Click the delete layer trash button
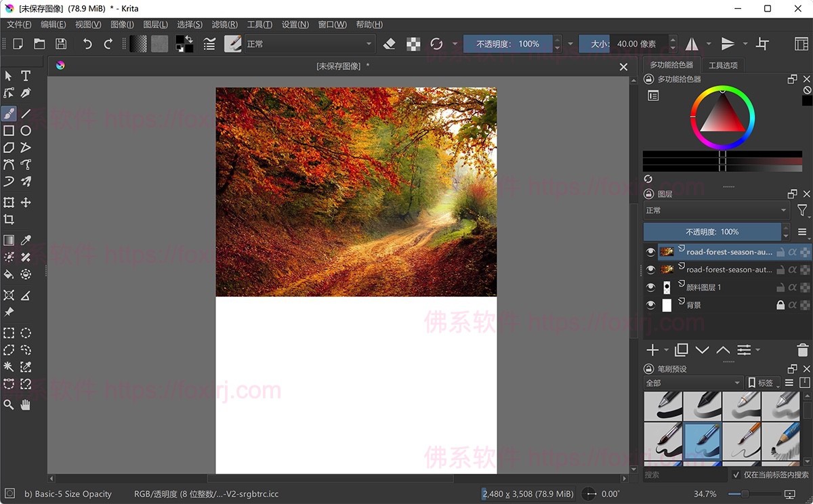 [801, 350]
